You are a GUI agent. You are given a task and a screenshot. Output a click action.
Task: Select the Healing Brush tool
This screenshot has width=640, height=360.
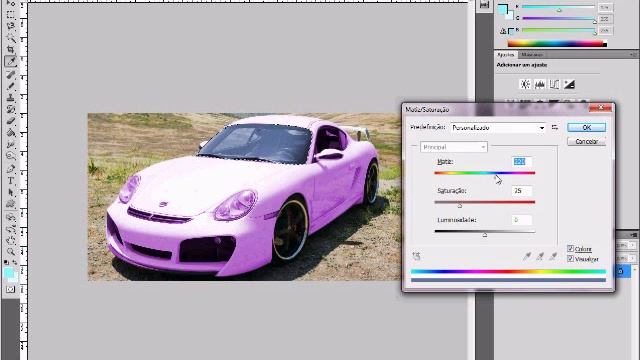point(11,74)
